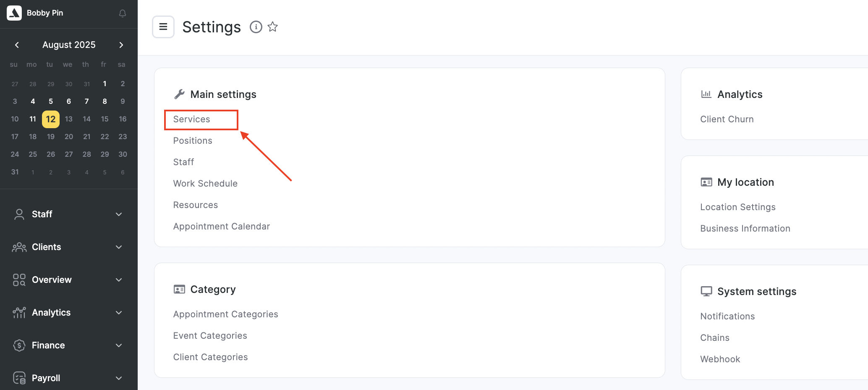Select August 12 in the calendar
This screenshot has width=868, height=390.
coord(51,119)
